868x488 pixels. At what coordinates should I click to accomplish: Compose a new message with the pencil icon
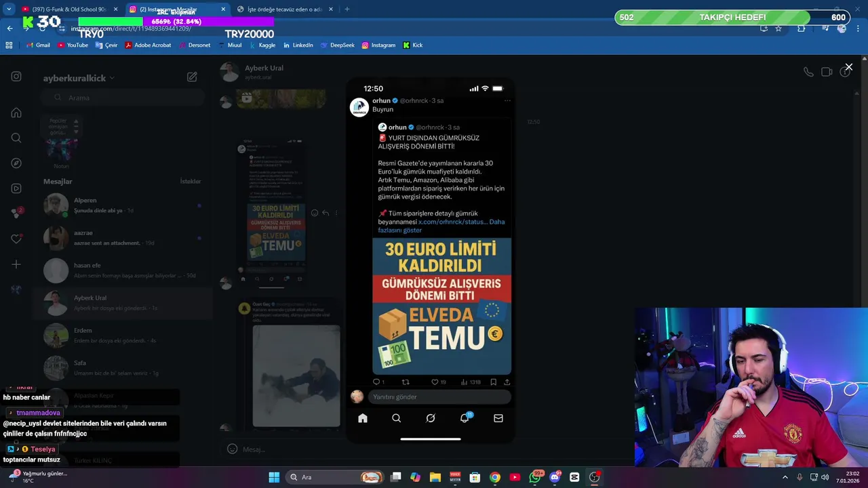[x=192, y=77]
